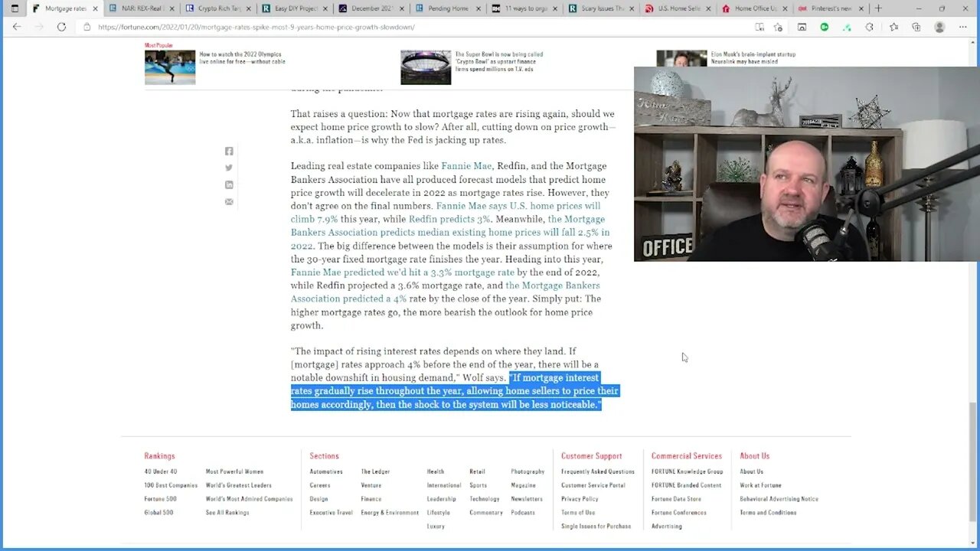This screenshot has height=551, width=980.
Task: Open 'Global 500' footer link
Action: point(158,513)
